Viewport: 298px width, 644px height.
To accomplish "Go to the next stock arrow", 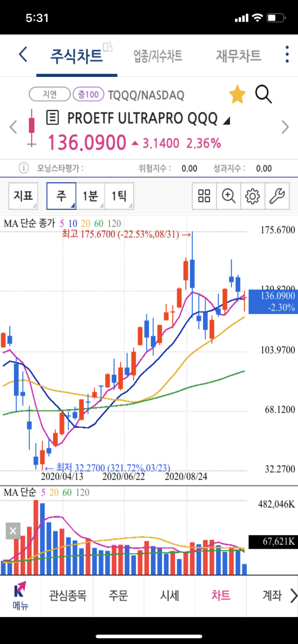I will pyautogui.click(x=285, y=127).
